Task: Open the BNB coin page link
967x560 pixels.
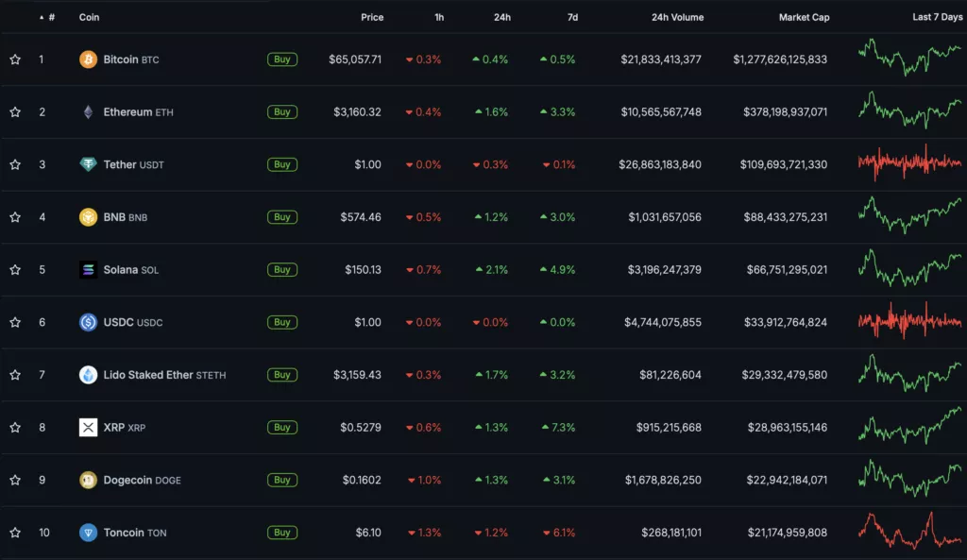Action: [126, 217]
